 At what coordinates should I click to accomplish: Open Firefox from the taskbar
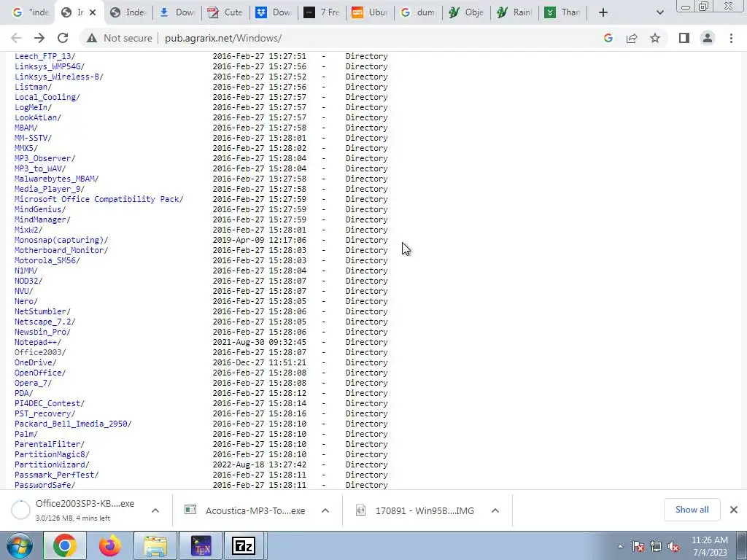(110, 545)
